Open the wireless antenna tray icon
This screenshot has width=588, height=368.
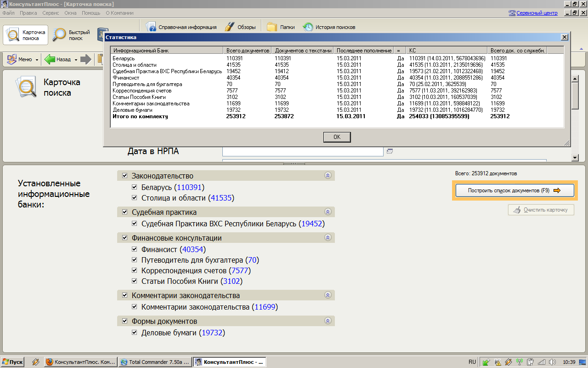(520, 362)
